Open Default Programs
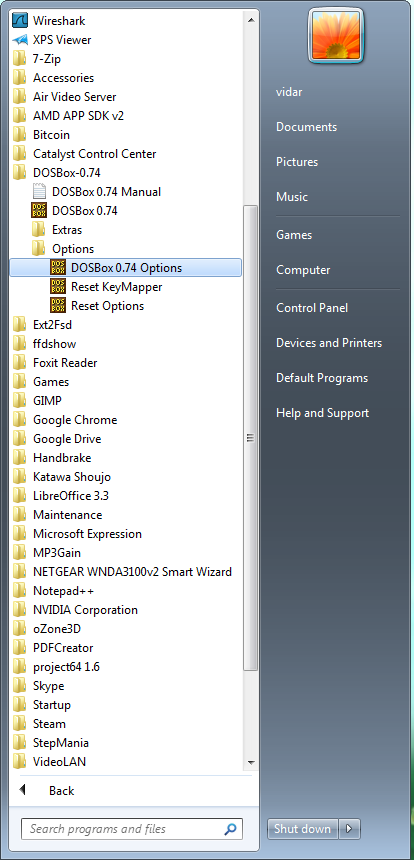Image resolution: width=414 pixels, height=860 pixels. tap(322, 378)
